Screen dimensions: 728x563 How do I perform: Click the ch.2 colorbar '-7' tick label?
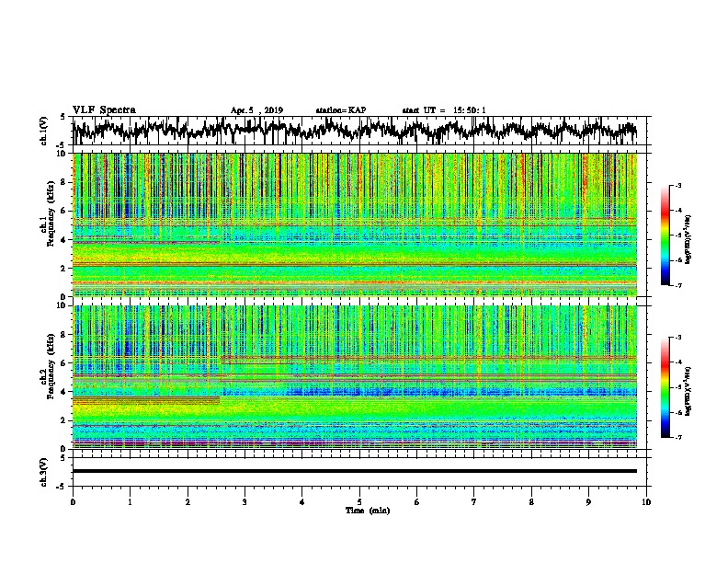pos(678,437)
